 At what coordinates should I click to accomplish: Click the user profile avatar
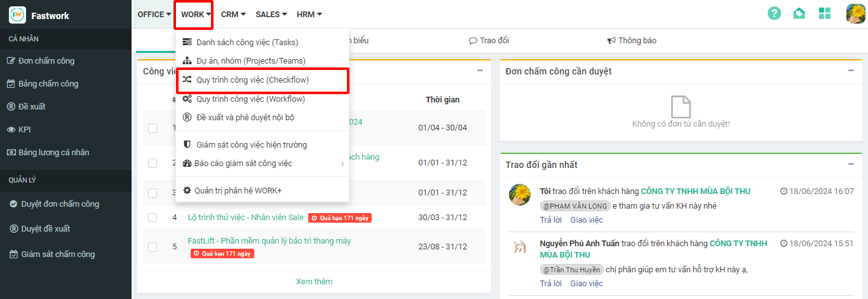(x=855, y=13)
